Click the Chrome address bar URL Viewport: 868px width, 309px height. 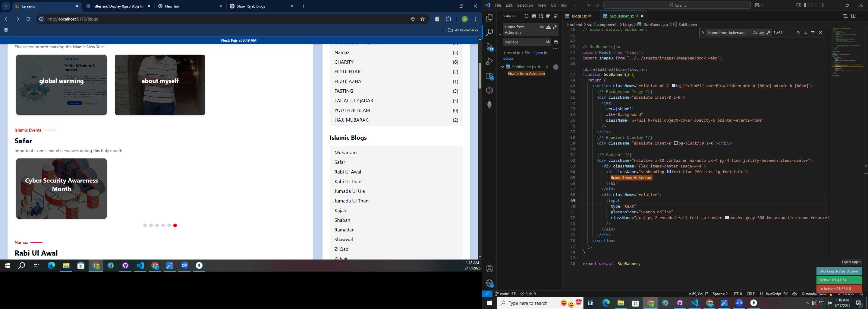point(72,19)
